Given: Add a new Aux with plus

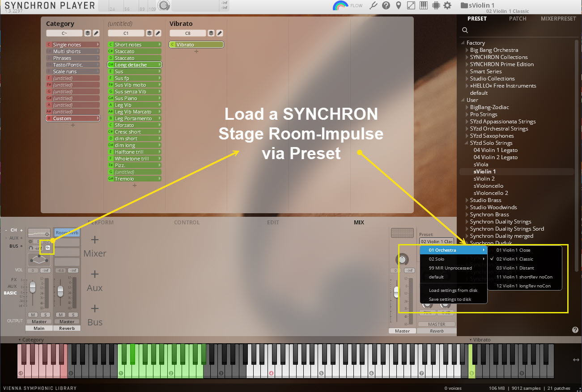Looking at the screenshot, I should pos(95,274).
